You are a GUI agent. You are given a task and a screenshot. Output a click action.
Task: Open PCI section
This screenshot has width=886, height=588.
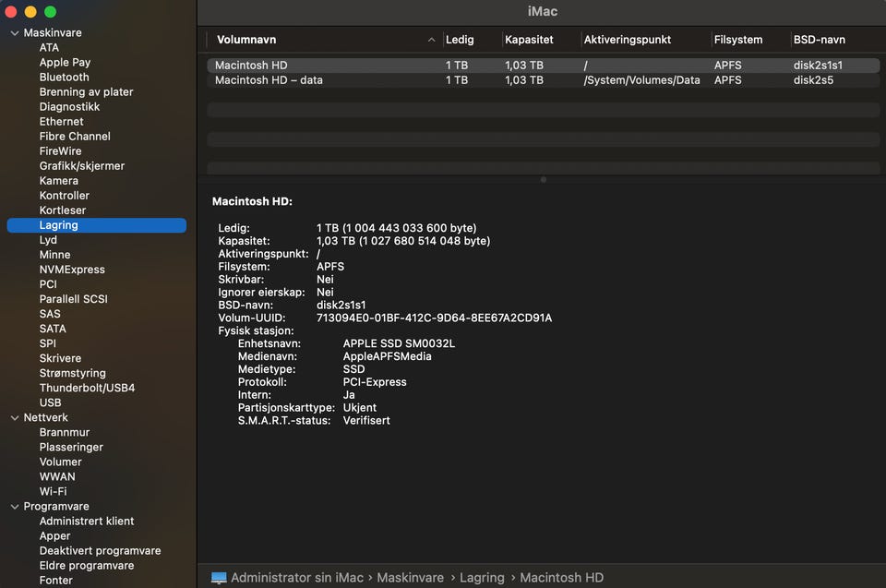pyautogui.click(x=48, y=283)
